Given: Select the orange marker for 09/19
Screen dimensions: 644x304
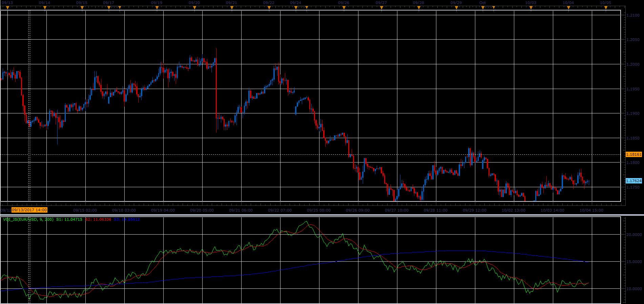Looking at the screenshot, I should 157,8.
